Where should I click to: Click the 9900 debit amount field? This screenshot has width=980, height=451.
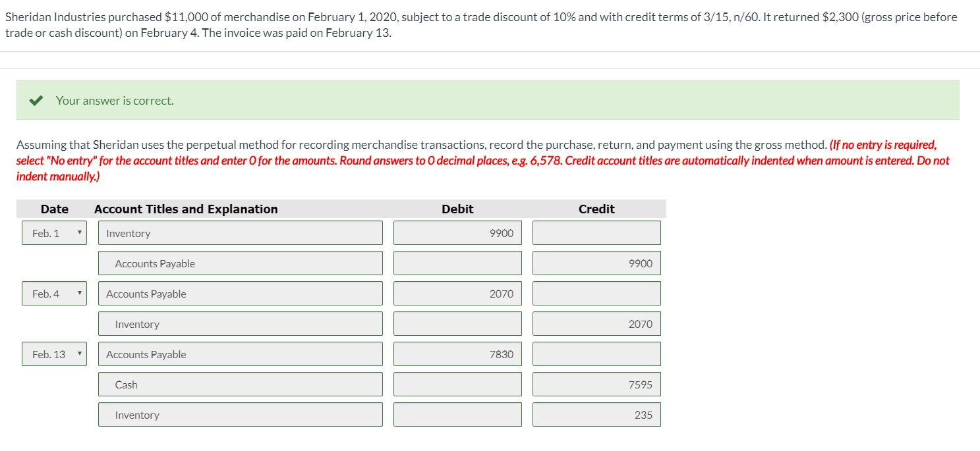pyautogui.click(x=457, y=232)
